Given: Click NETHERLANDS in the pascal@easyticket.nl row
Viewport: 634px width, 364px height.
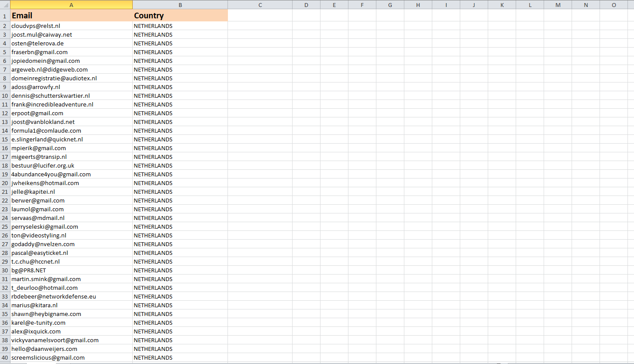Looking at the screenshot, I should pyautogui.click(x=180, y=253).
